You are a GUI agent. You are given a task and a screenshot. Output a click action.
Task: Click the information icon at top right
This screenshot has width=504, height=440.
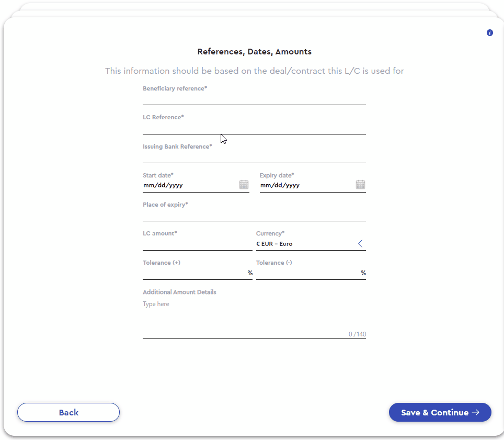point(490,32)
